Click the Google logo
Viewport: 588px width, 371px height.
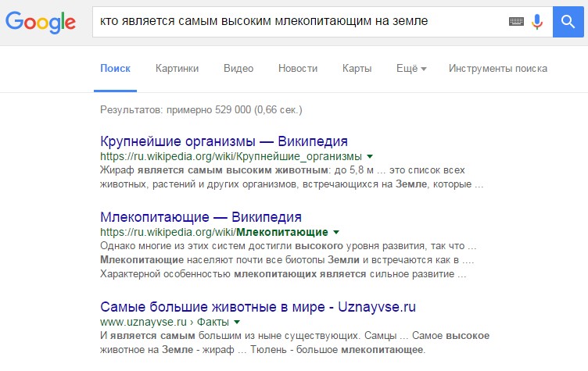tap(41, 23)
